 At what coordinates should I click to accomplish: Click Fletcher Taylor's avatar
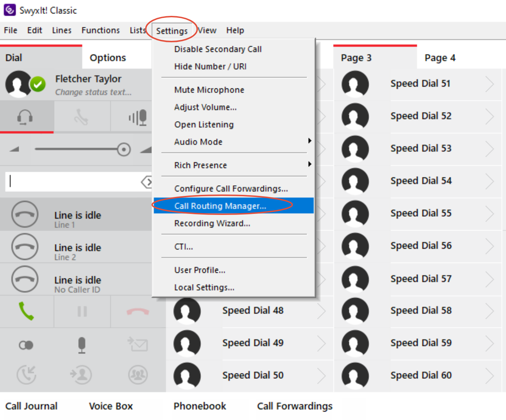click(18, 84)
